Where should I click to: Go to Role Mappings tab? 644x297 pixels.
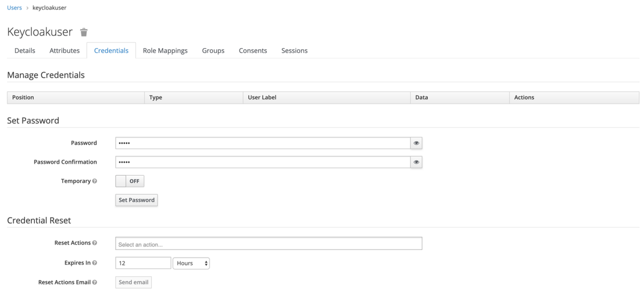(x=165, y=51)
